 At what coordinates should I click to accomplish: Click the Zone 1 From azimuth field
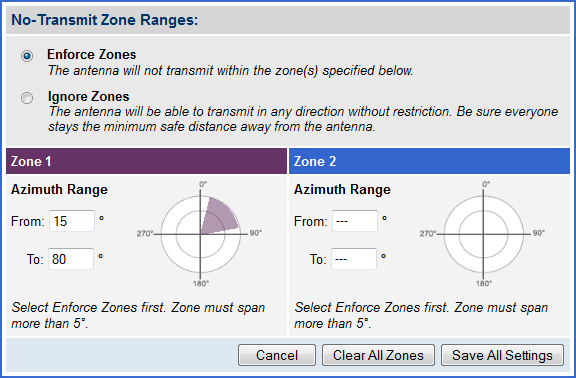point(72,221)
